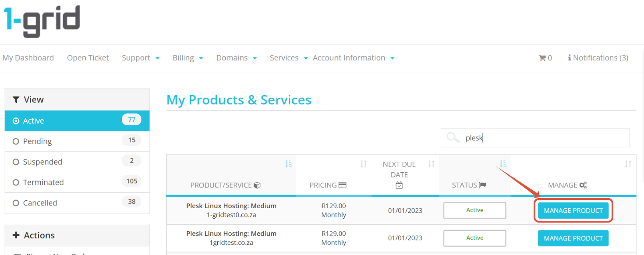Sort by Status column sort icon
Viewport: 644px width, 255px height.
tap(503, 164)
